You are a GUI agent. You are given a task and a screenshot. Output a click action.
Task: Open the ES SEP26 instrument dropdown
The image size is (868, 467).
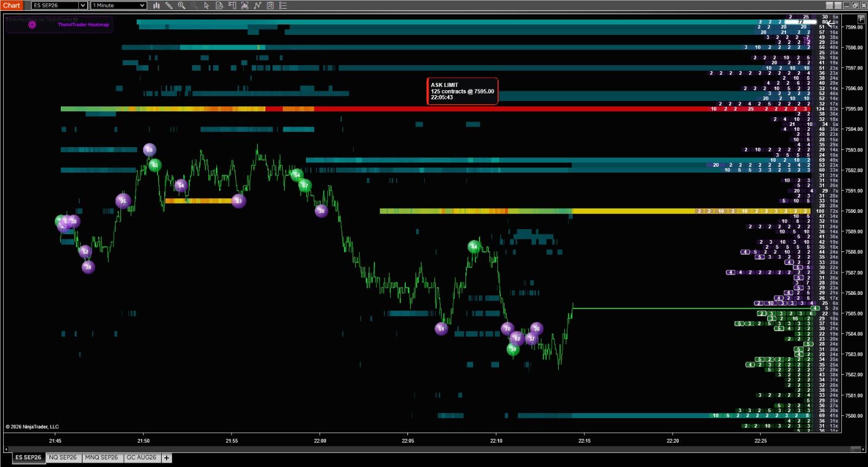point(59,5)
